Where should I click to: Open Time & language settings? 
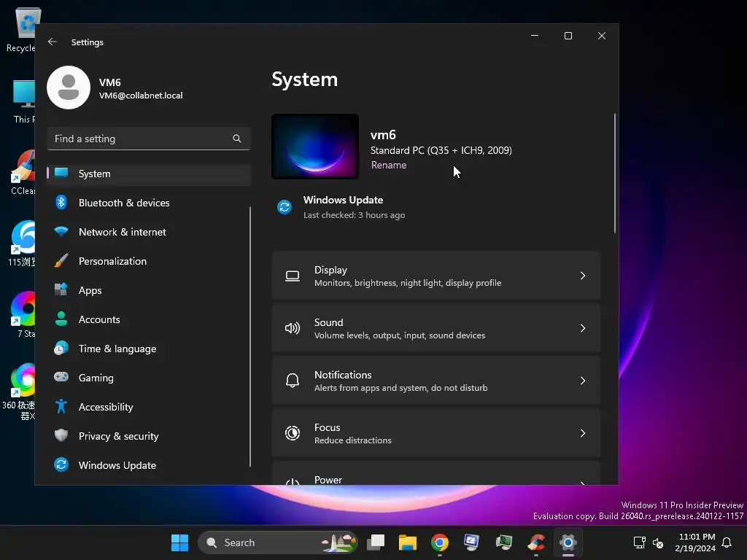click(149, 349)
